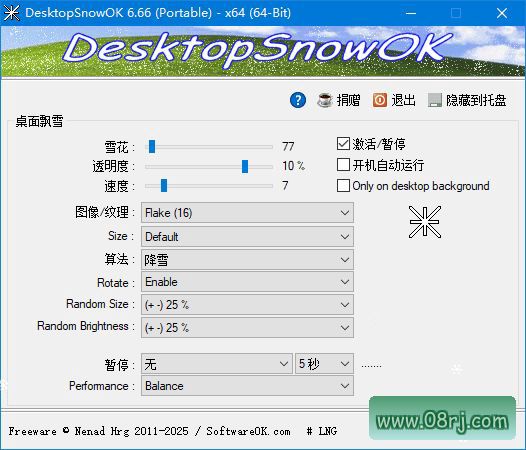Enable the 开机自动运行 checkbox

point(343,165)
